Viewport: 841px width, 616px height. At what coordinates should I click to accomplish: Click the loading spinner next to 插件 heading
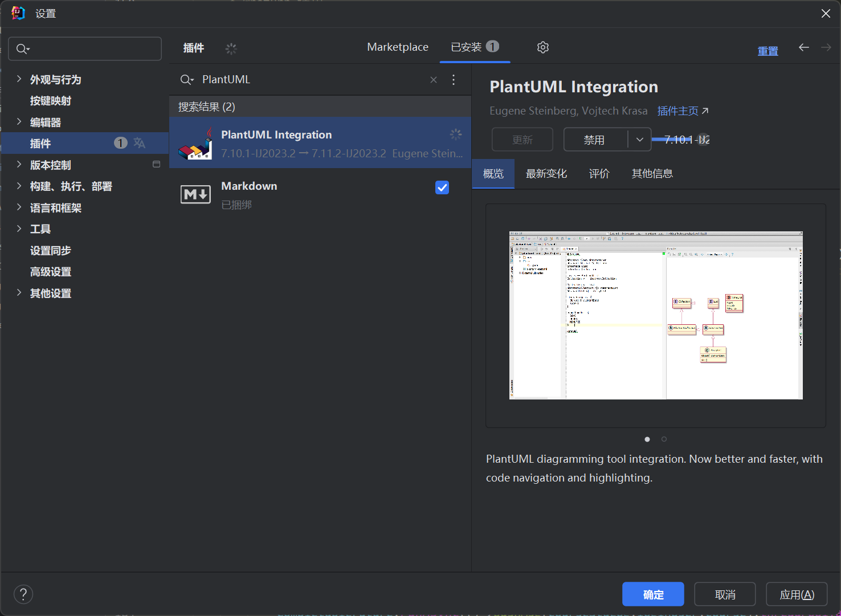231,48
